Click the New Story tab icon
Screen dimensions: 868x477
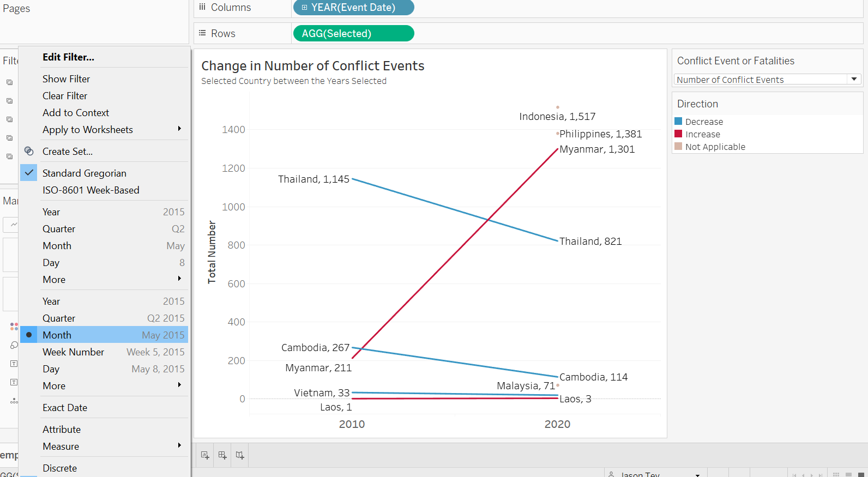click(240, 455)
